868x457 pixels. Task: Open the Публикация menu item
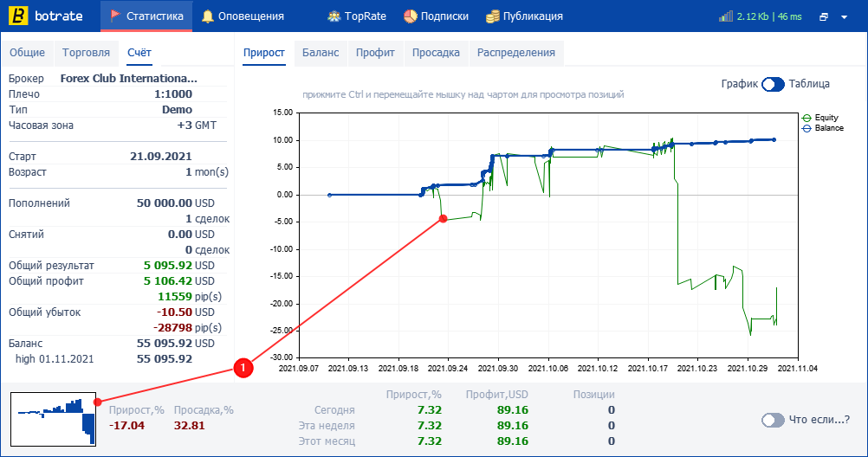pyautogui.click(x=525, y=16)
